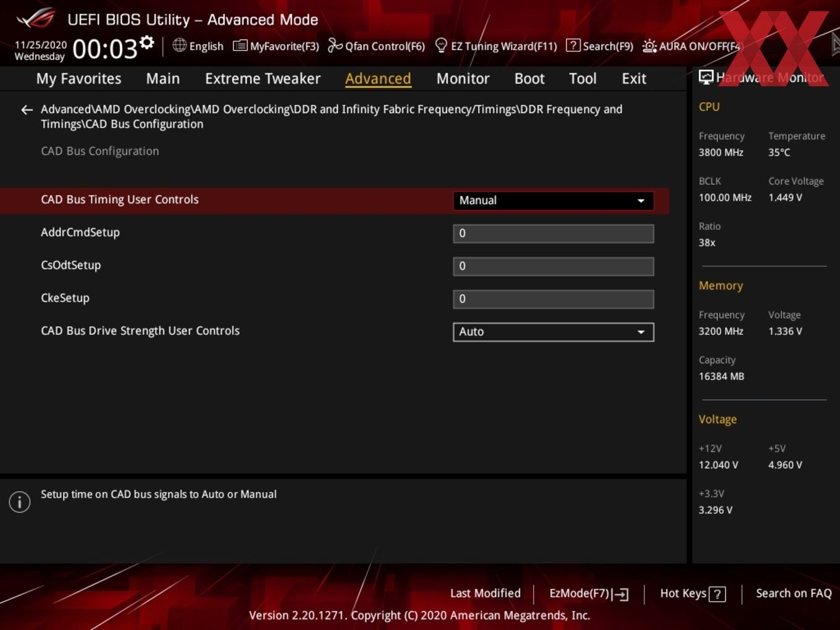Click the CsOdtSetup value field

(x=553, y=266)
